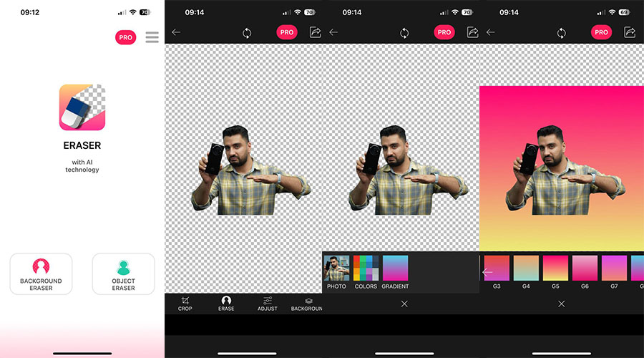This screenshot has height=358, width=644.
Task: Select the Crop tool icon
Action: click(185, 303)
